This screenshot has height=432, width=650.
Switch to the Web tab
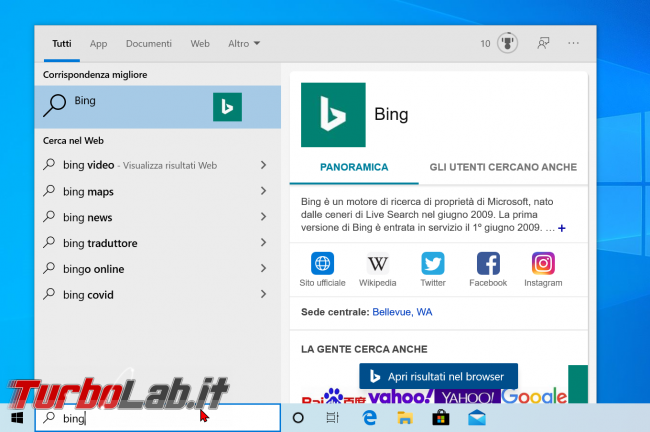(200, 44)
